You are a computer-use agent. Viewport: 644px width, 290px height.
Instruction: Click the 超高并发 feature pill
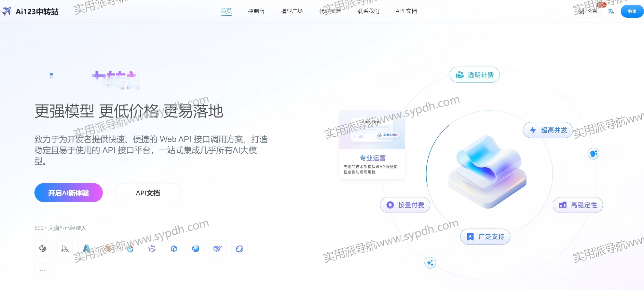click(x=548, y=130)
